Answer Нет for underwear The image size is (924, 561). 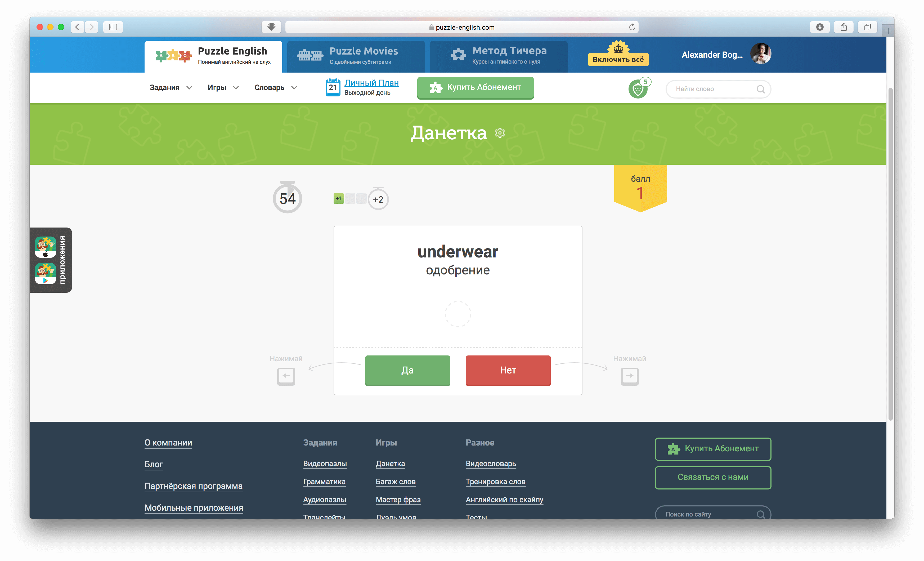click(508, 370)
